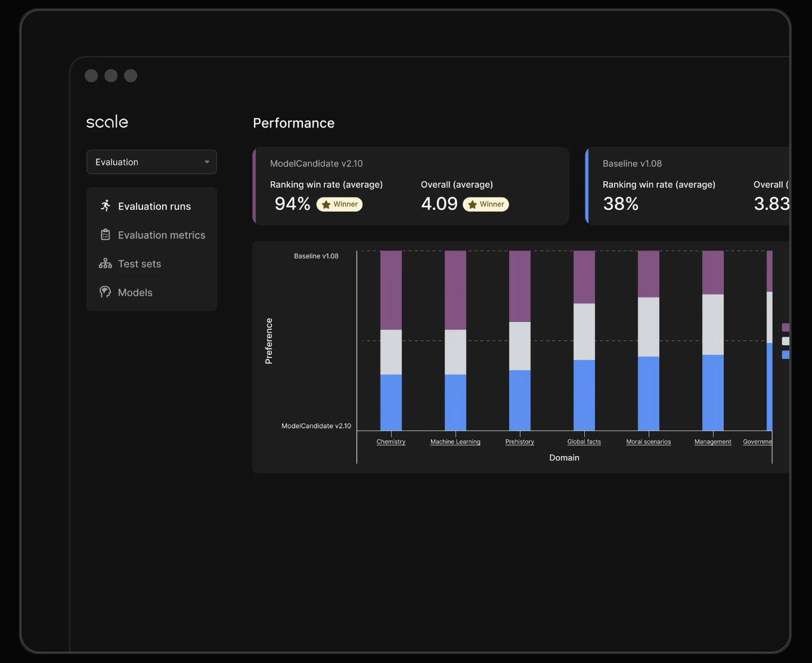Open the Machine Learning domain link
The image size is (812, 663).
click(x=455, y=442)
